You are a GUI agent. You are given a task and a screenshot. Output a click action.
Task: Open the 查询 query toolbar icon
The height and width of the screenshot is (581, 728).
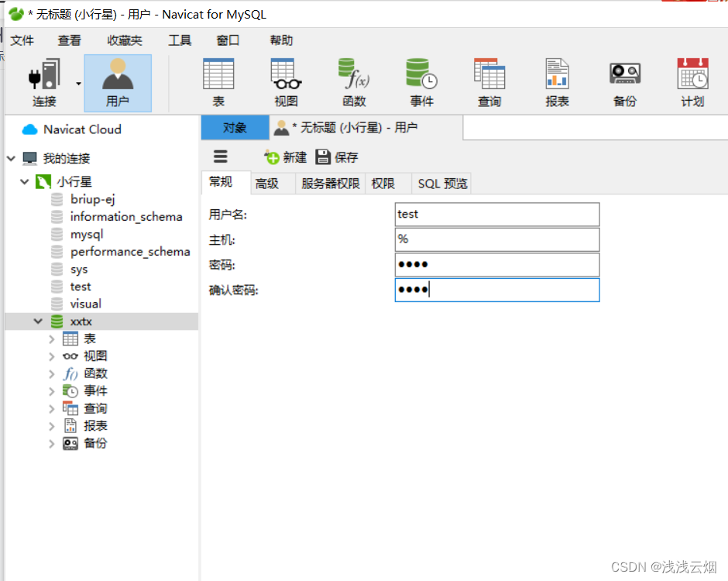[489, 83]
